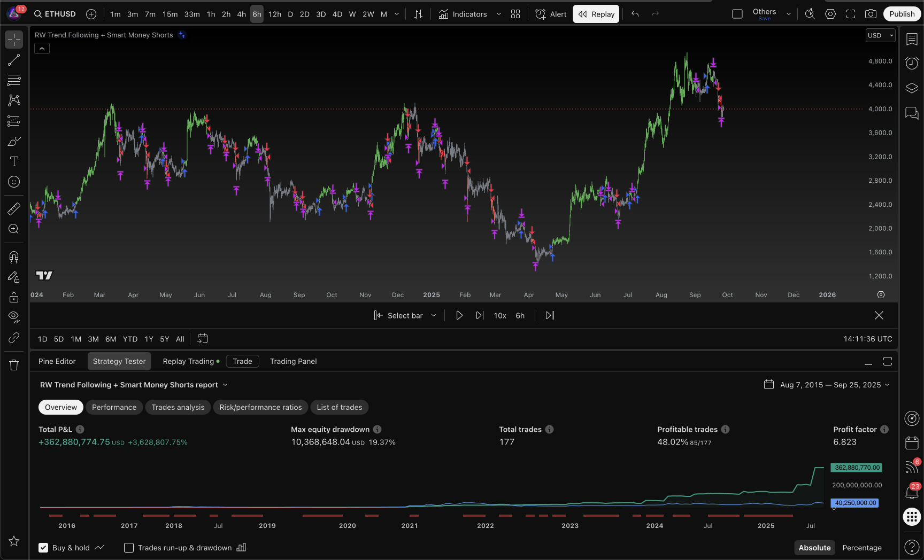The width and height of the screenshot is (924, 560).
Task: Change the 10x replay speed
Action: point(500,315)
